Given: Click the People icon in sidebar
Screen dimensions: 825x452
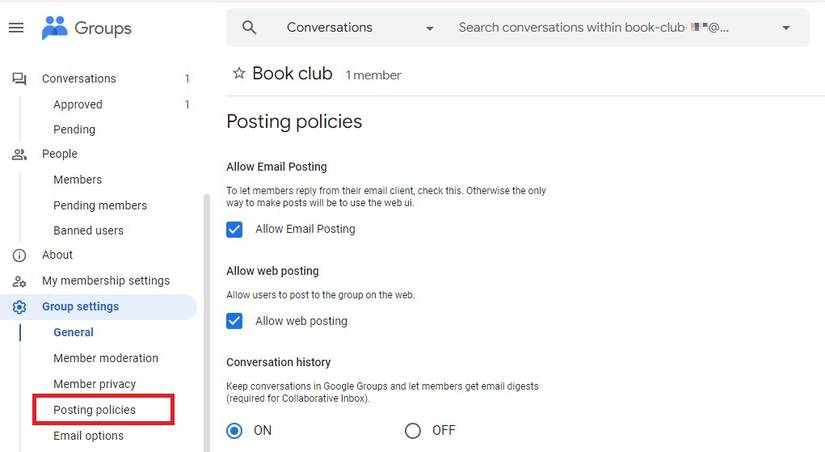Looking at the screenshot, I should (x=19, y=155).
